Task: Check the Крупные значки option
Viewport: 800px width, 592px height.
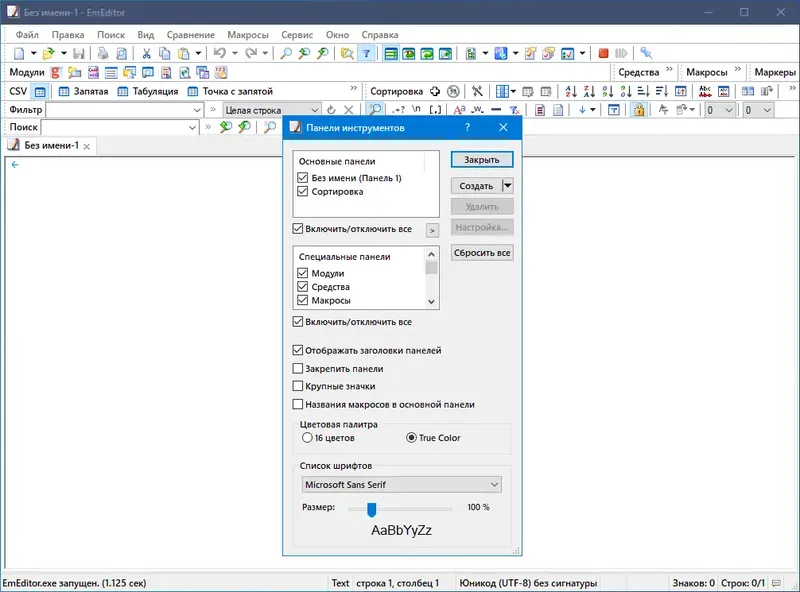Action: (x=298, y=387)
